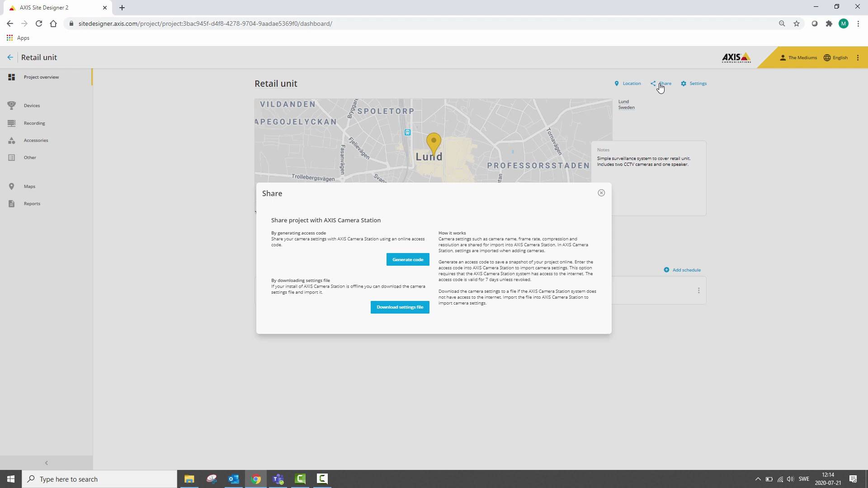The width and height of the screenshot is (868, 488).
Task: Open Windows notification center
Action: (x=853, y=479)
